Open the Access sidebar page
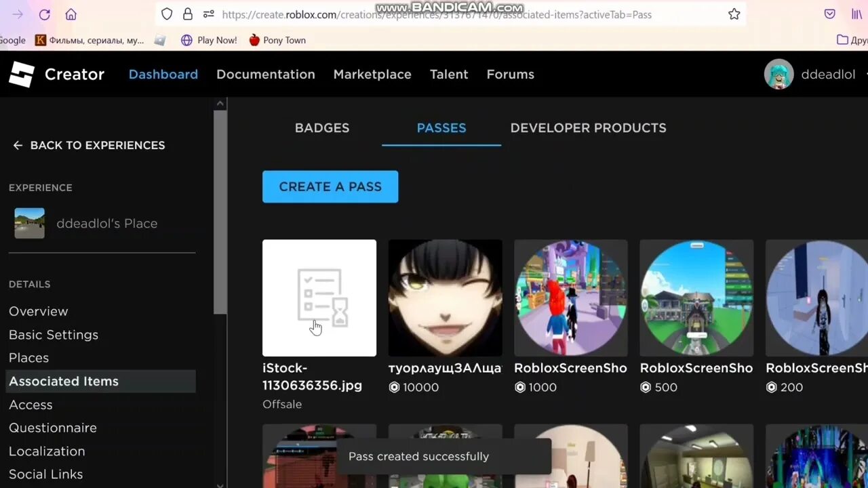868x488 pixels. 31,405
